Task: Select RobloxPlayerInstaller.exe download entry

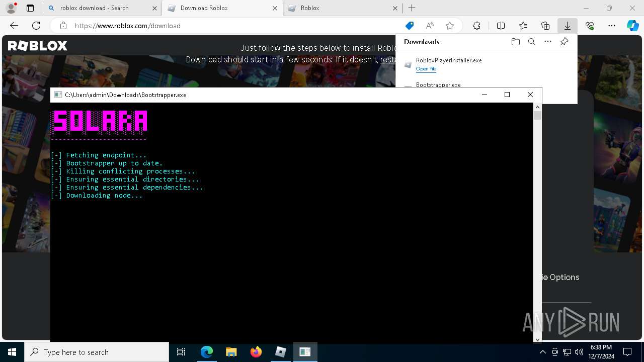Action: click(486, 64)
